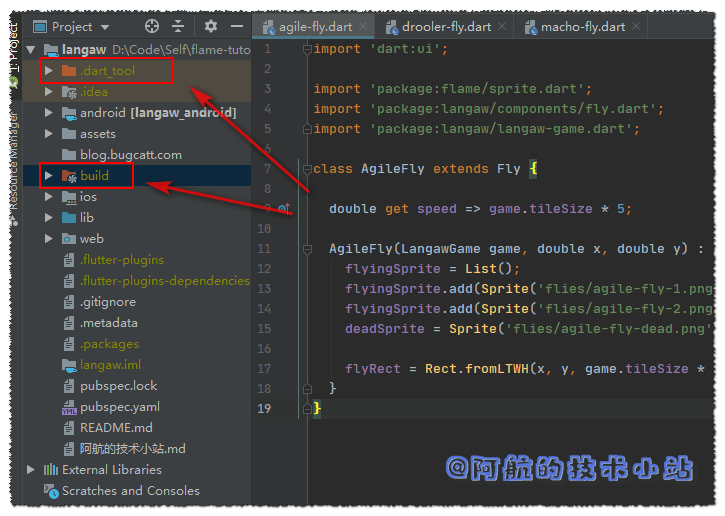Expand the .dart_tool folder
The height and width of the screenshot is (516, 725).
48,71
